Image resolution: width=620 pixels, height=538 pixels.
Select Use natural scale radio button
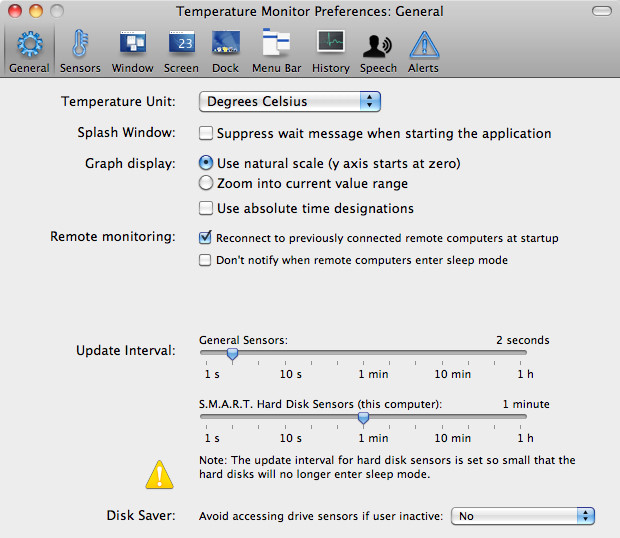tap(206, 163)
